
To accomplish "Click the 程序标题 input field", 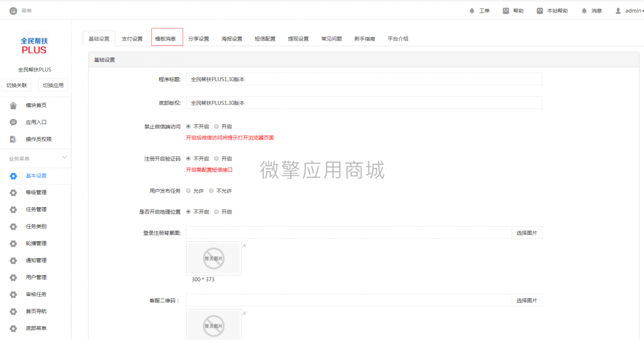I will click(364, 79).
